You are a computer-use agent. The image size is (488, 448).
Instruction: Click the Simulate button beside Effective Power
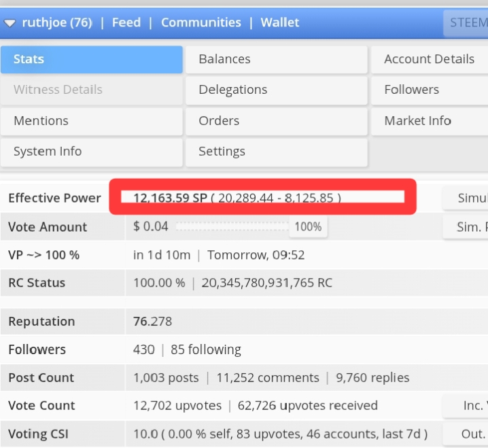click(x=466, y=198)
